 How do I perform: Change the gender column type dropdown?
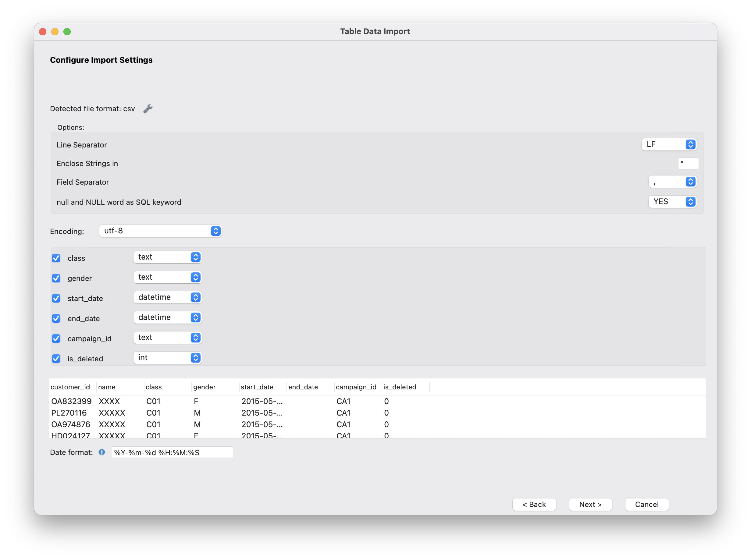pos(168,277)
